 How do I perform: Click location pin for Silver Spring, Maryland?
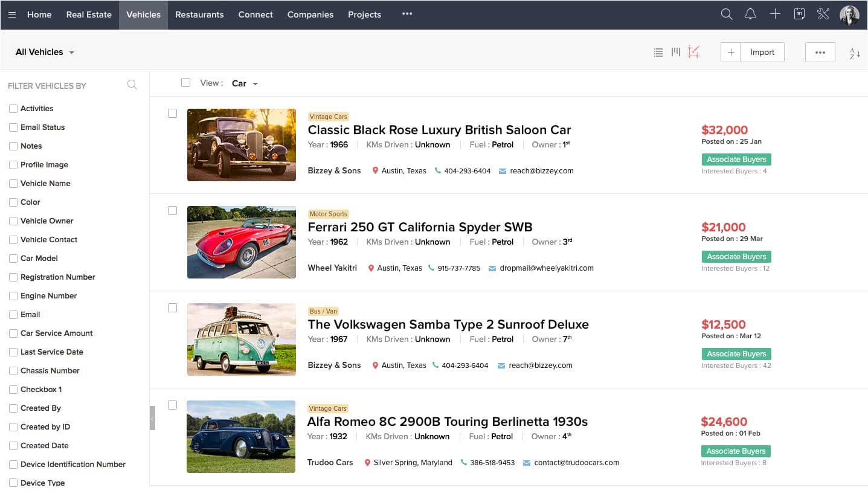click(367, 463)
